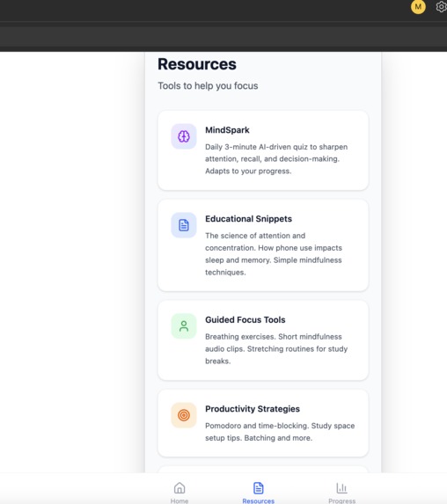447x504 pixels.
Task: Click the 'Breathing exercises' description text
Action: (276, 348)
